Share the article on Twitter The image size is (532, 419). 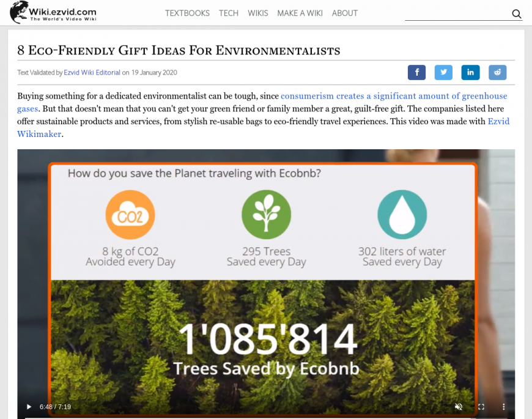tap(443, 72)
